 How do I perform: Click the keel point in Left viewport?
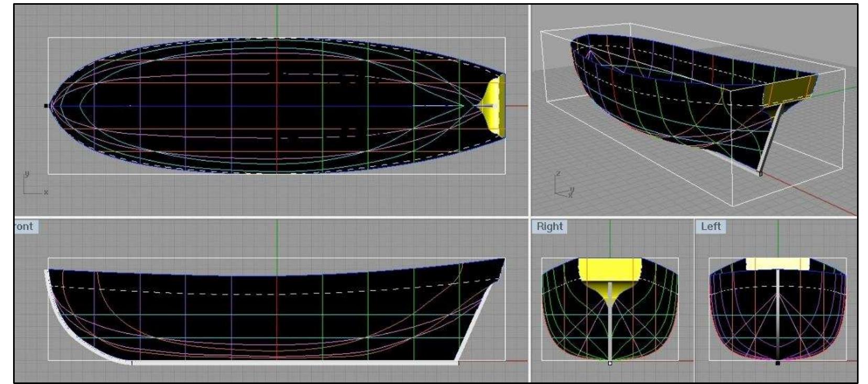point(777,363)
